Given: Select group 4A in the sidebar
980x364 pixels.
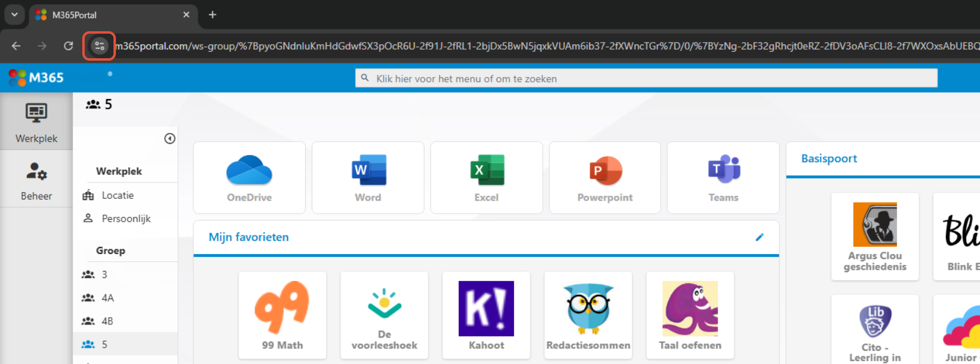Looking at the screenshot, I should [x=125, y=298].
